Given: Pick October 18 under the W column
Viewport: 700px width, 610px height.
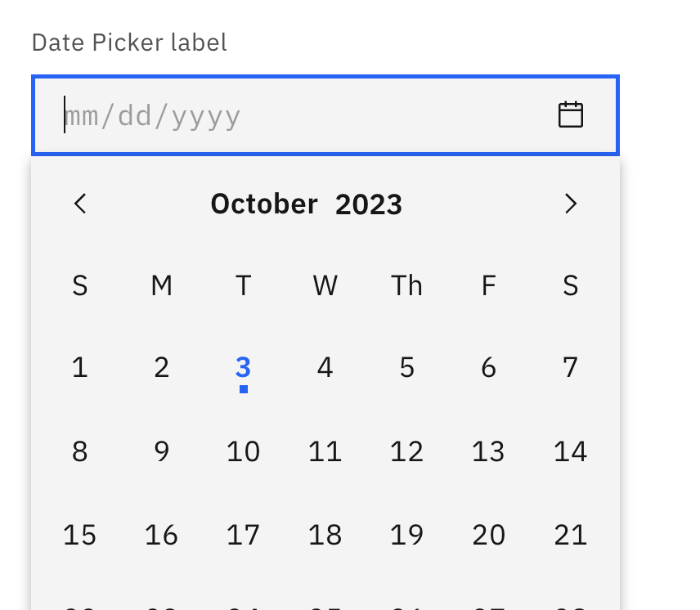Looking at the screenshot, I should 325,535.
